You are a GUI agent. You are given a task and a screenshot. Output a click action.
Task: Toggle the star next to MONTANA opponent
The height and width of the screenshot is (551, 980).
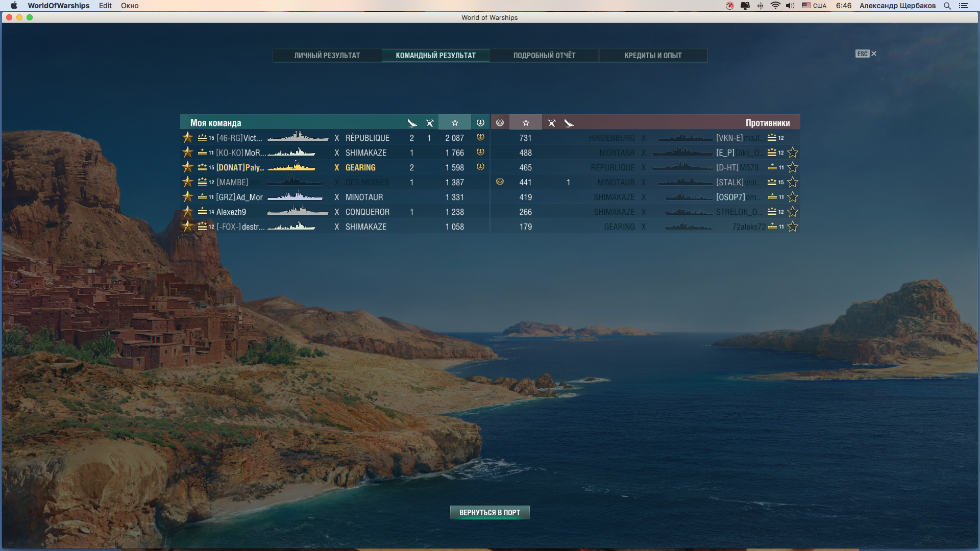pyautogui.click(x=793, y=153)
